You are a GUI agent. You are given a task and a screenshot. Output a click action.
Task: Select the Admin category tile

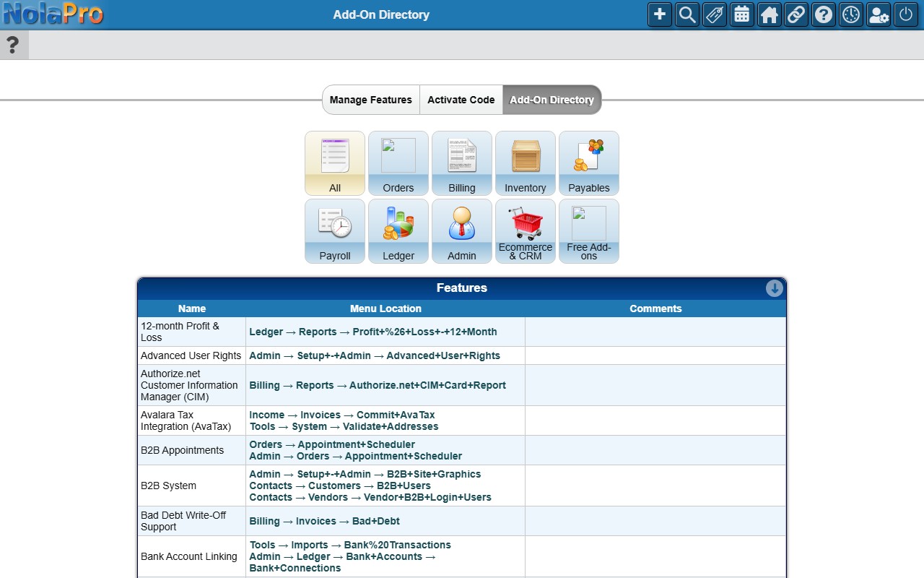[x=462, y=231]
